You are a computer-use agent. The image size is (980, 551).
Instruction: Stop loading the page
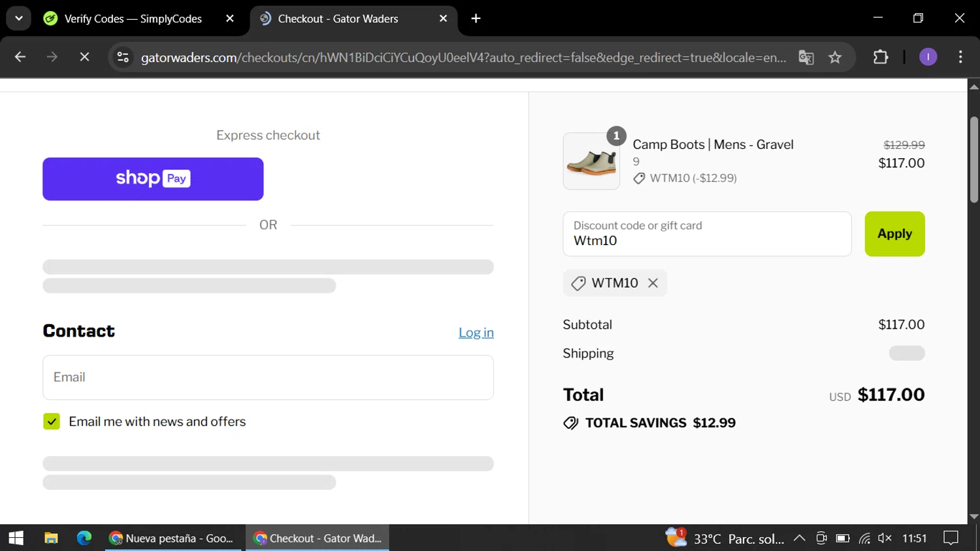pyautogui.click(x=84, y=58)
